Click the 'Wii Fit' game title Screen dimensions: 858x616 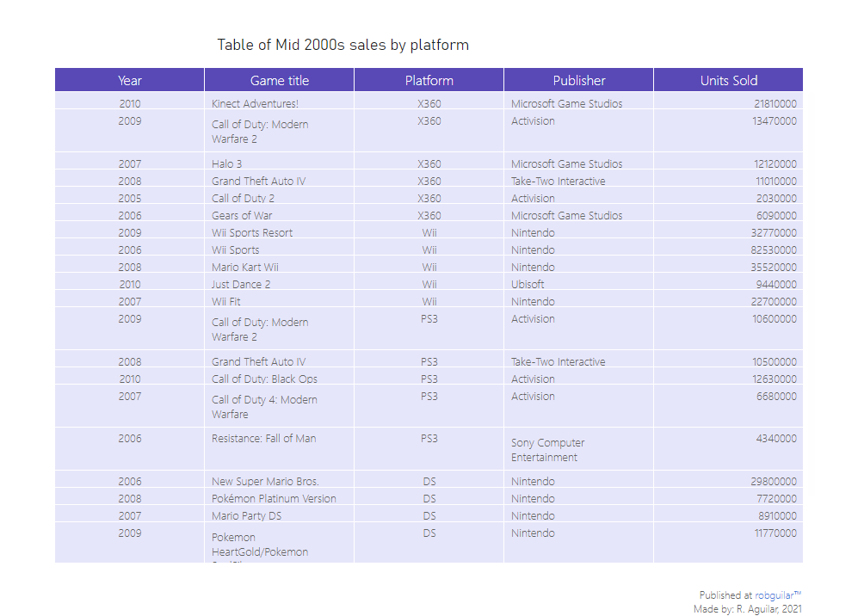coord(226,301)
